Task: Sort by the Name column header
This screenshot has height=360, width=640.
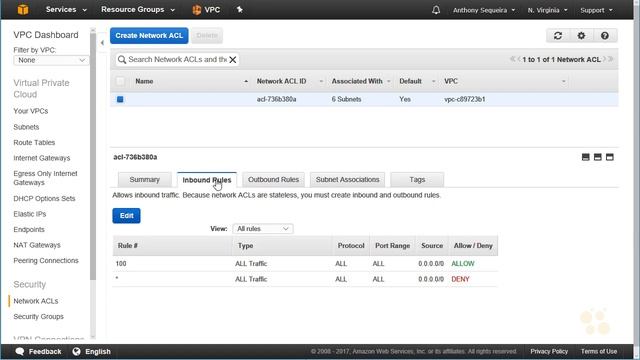Action: click(x=144, y=81)
